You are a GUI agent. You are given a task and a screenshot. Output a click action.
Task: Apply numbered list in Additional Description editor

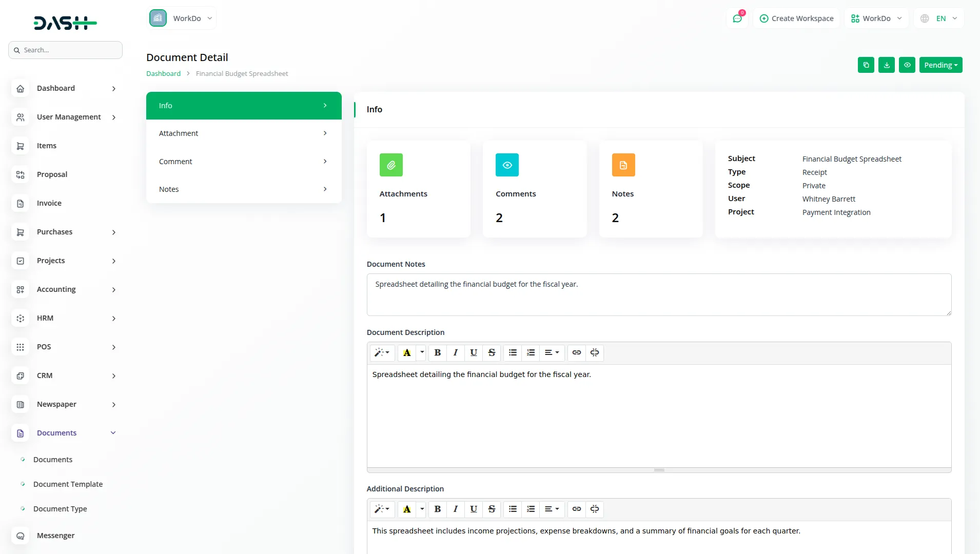531,509
